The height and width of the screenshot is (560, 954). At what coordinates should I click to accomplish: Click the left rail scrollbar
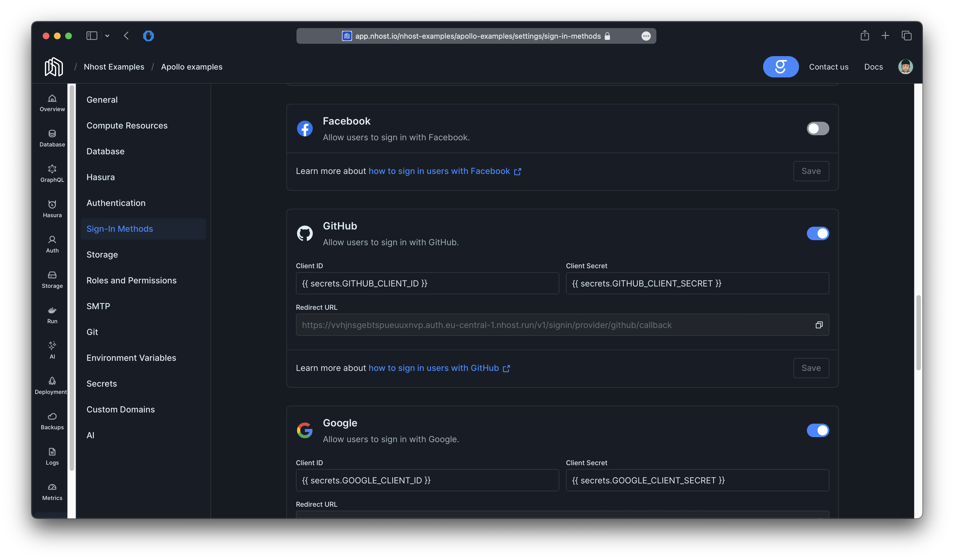pos(72,278)
